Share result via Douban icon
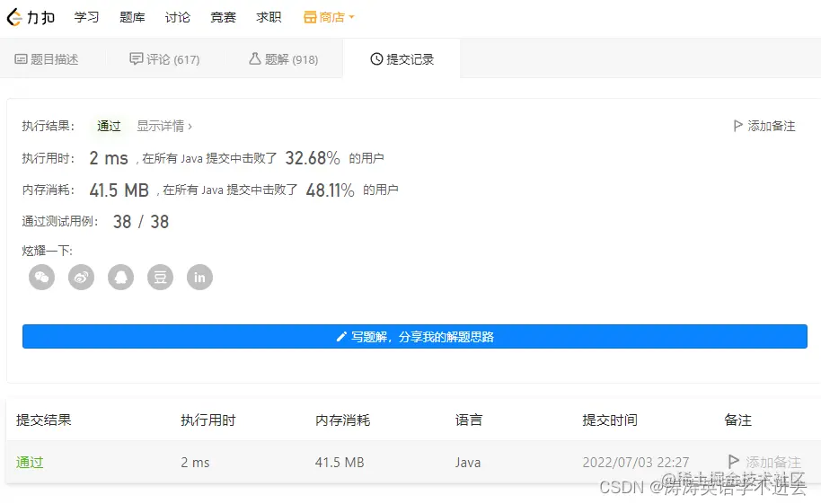This screenshot has width=821, height=504. 160,277
